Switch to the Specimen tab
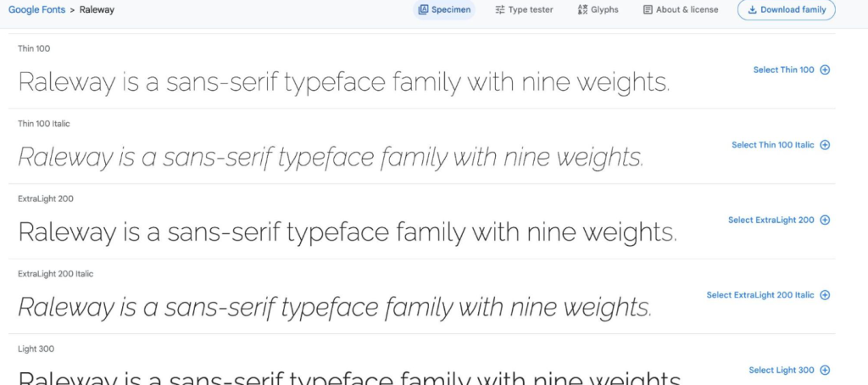 click(444, 9)
